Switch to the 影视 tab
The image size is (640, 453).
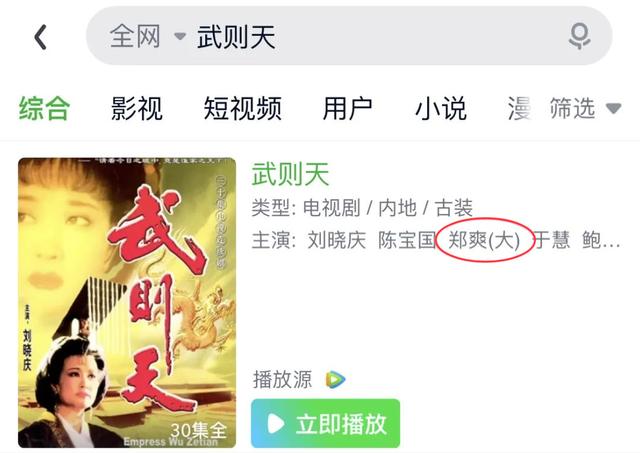pos(137,109)
